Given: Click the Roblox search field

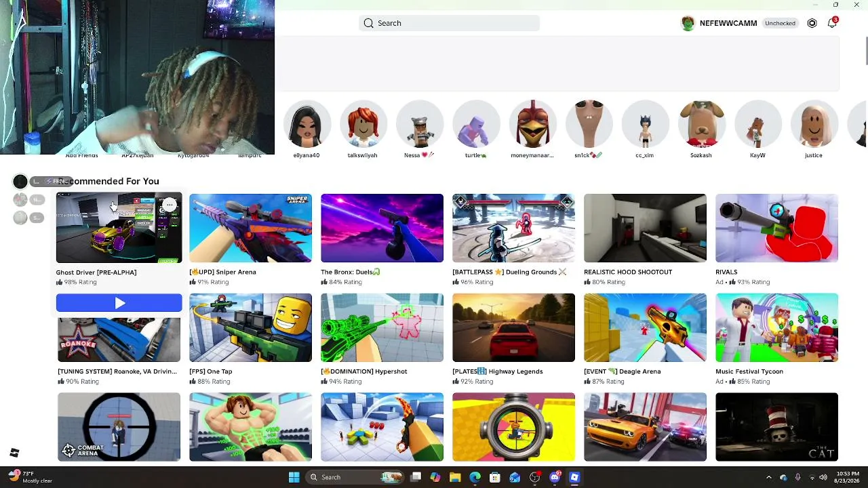Looking at the screenshot, I should coord(449,23).
